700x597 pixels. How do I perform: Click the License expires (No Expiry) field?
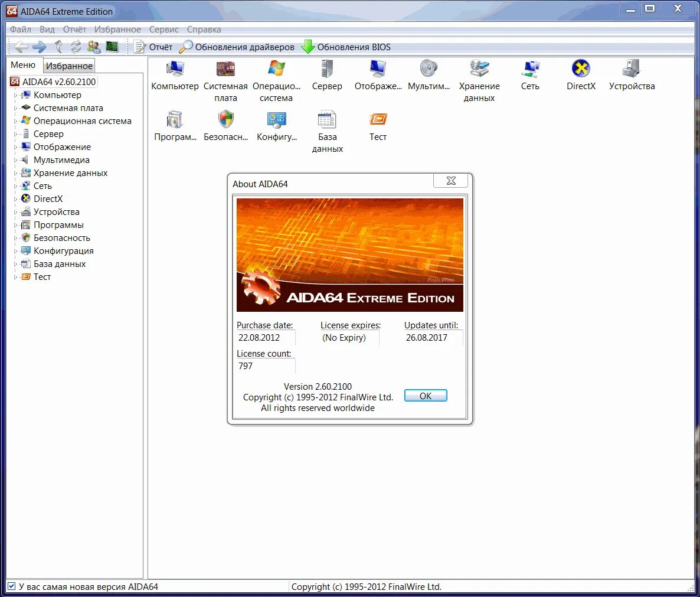point(349,338)
